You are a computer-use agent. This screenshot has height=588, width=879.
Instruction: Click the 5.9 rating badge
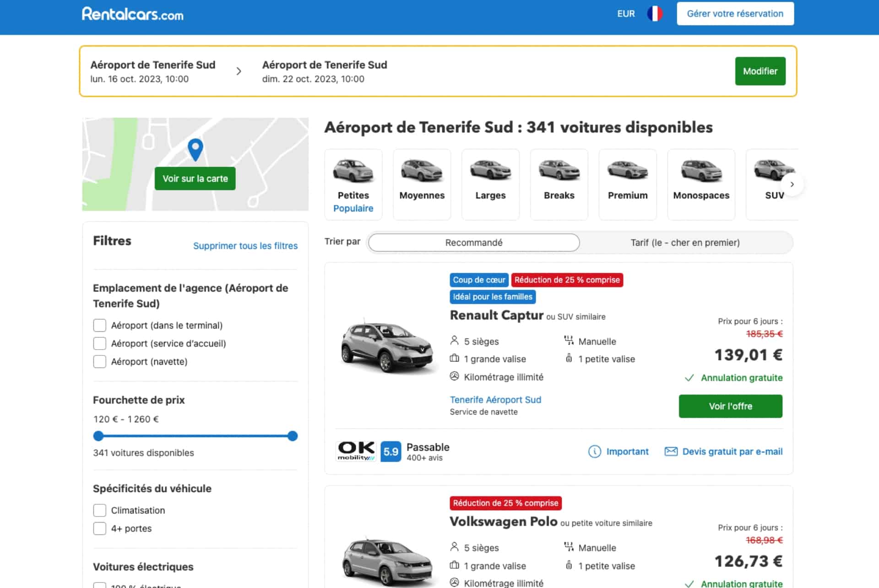pyautogui.click(x=391, y=452)
